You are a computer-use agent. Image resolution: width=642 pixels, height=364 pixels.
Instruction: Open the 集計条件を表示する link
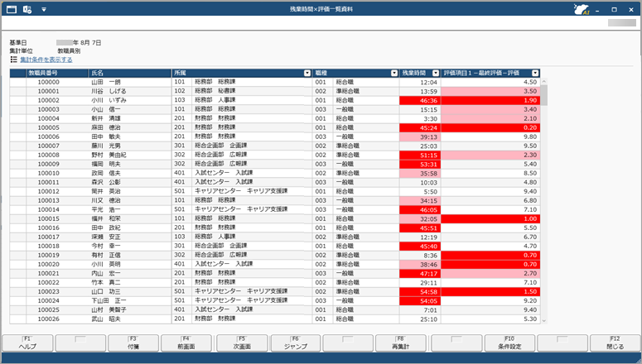[46, 60]
